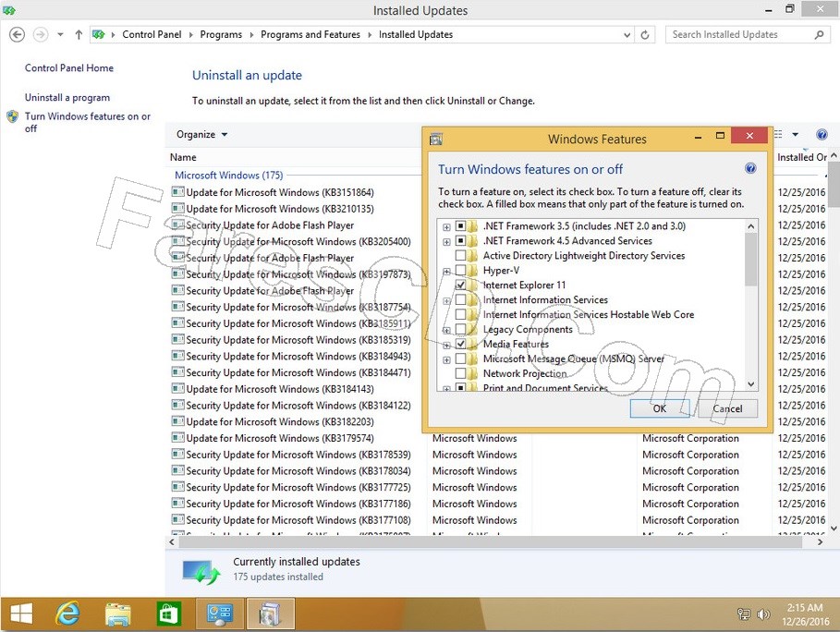
Task: Switch to Control Panel taskbar button
Action: [x=220, y=614]
